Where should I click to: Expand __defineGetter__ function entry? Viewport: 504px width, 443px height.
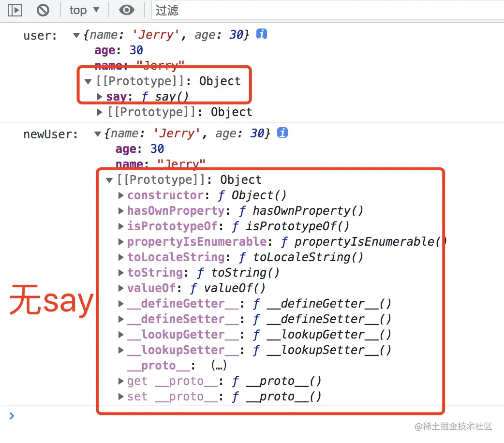click(121, 304)
